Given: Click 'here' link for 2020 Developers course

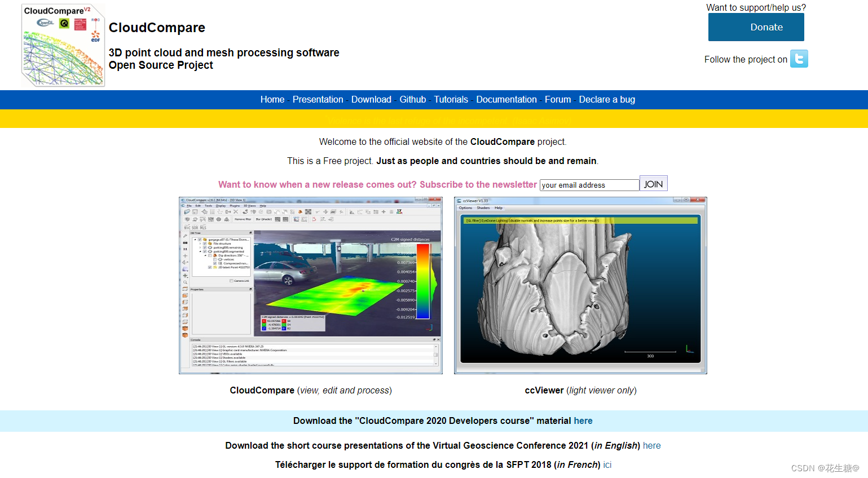Looking at the screenshot, I should click(x=583, y=421).
